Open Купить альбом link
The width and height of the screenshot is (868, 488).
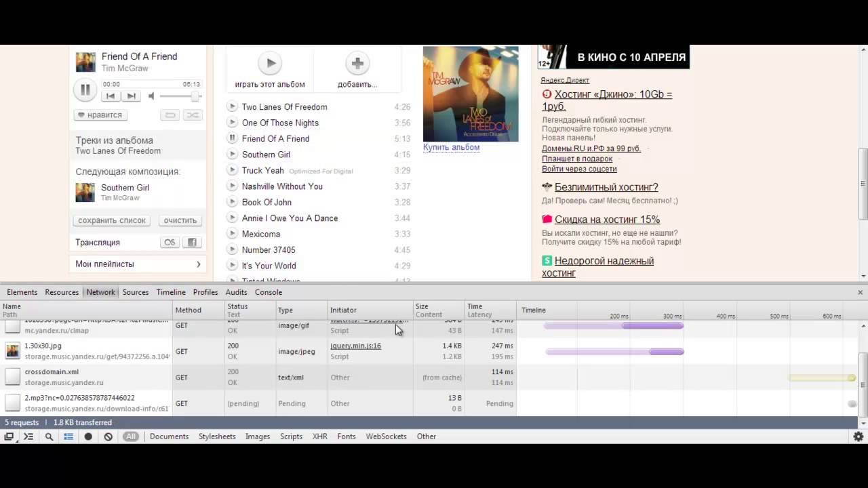point(451,147)
